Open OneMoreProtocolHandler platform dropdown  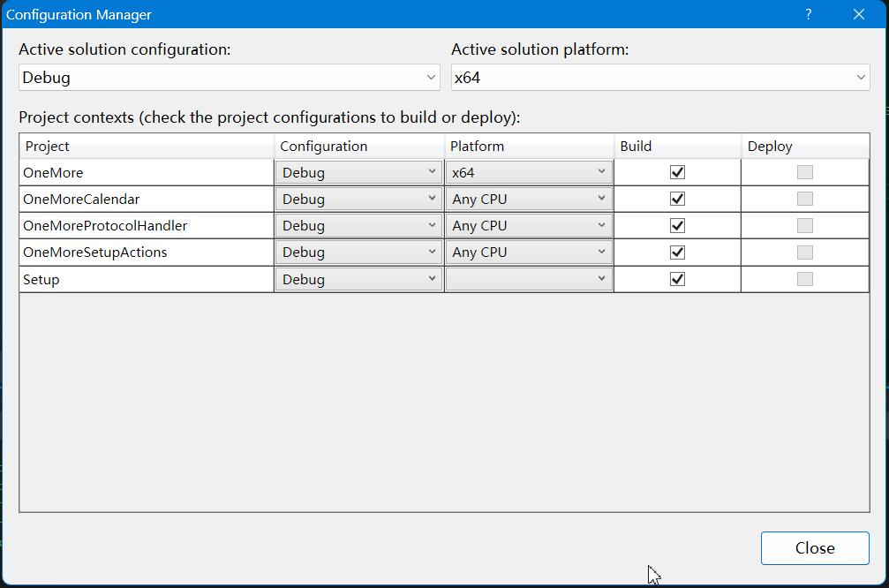click(x=529, y=226)
